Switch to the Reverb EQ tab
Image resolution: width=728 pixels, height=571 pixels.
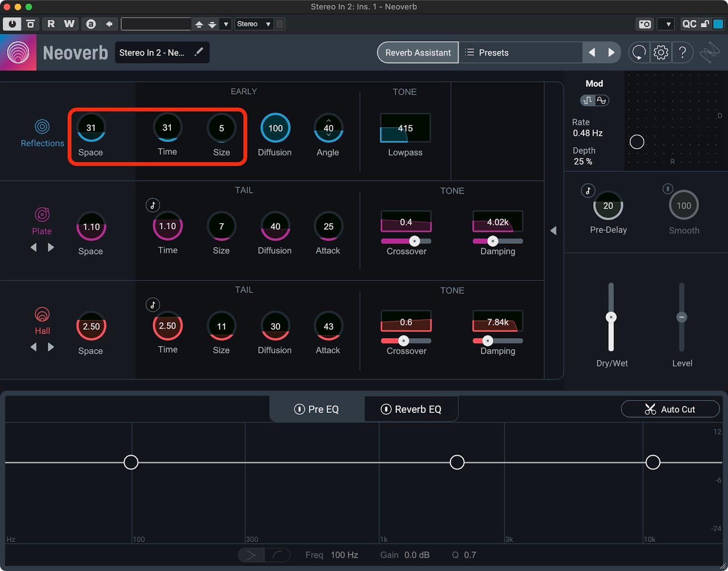(411, 409)
